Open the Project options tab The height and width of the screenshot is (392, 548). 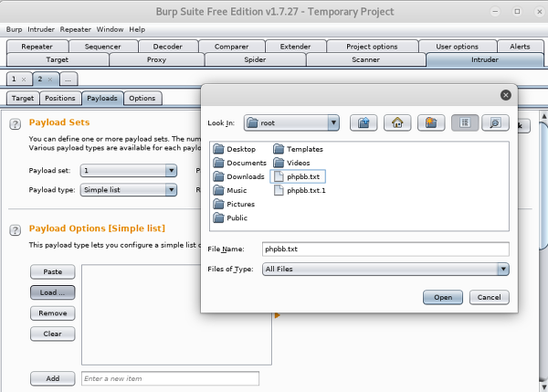pos(372,47)
